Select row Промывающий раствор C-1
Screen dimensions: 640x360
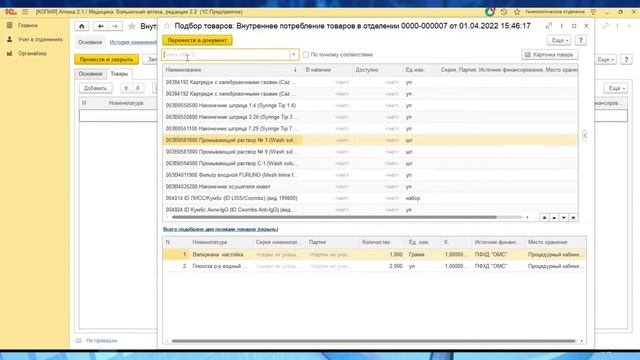[x=370, y=163]
